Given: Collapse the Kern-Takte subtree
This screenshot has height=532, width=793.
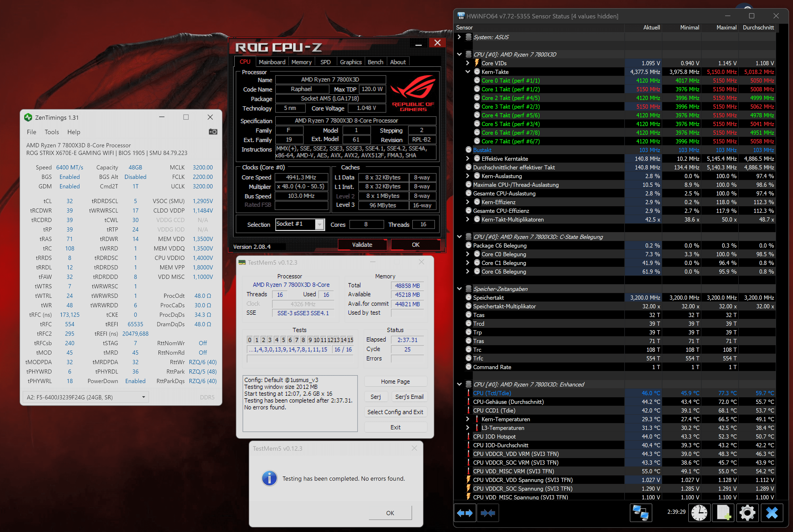Looking at the screenshot, I should 468,72.
